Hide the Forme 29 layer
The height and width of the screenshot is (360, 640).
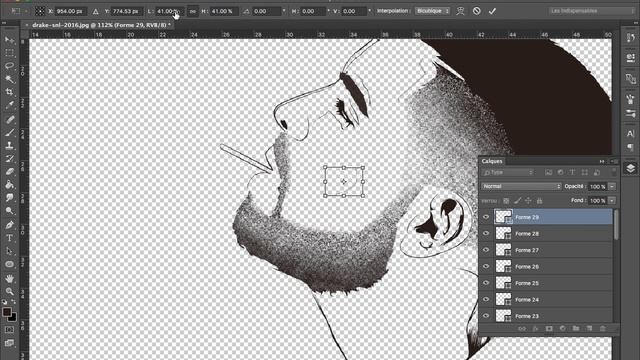(x=486, y=217)
